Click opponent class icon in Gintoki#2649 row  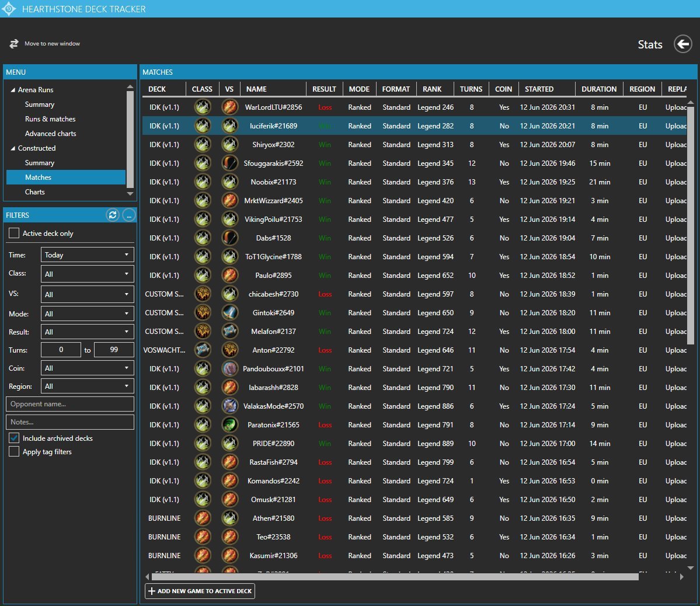(230, 312)
